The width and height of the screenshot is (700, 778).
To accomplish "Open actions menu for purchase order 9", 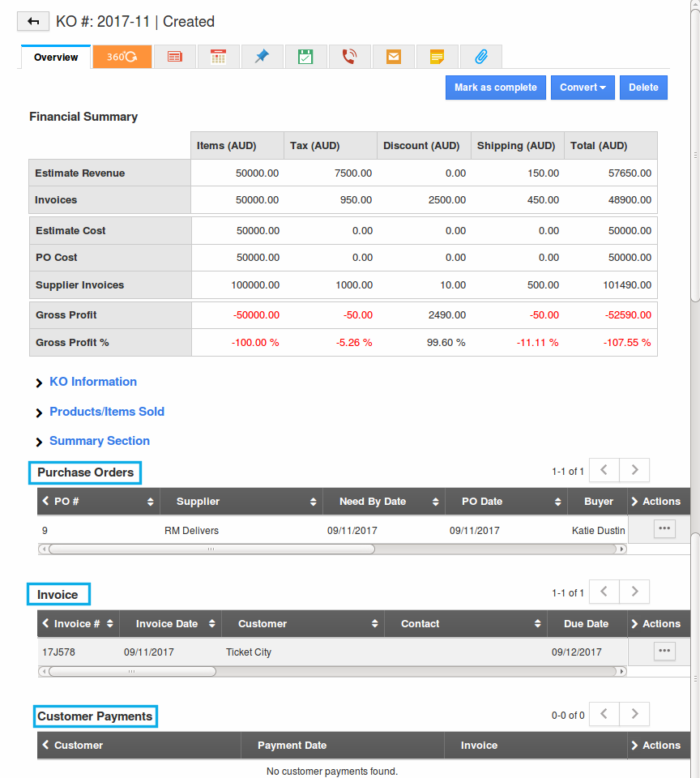I will pos(664,529).
